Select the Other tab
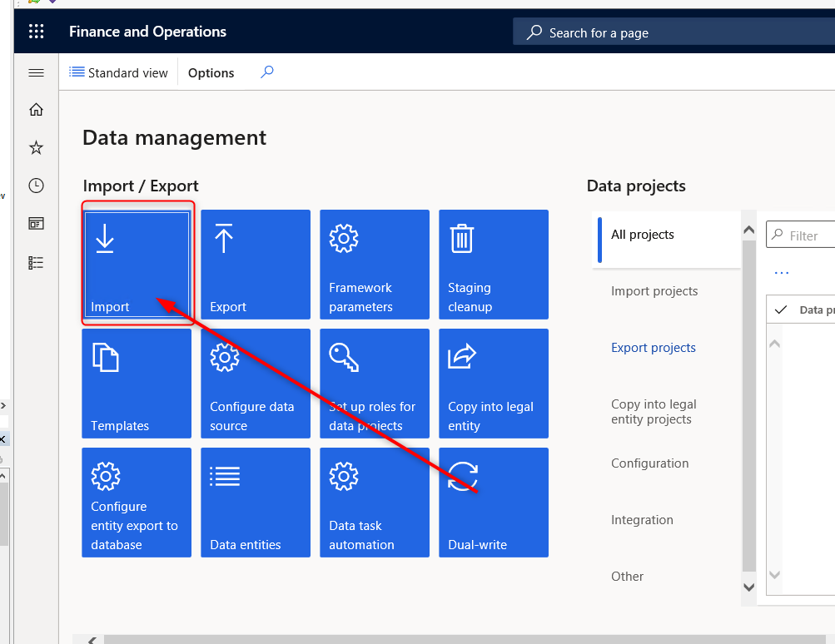835x644 pixels. click(x=627, y=577)
